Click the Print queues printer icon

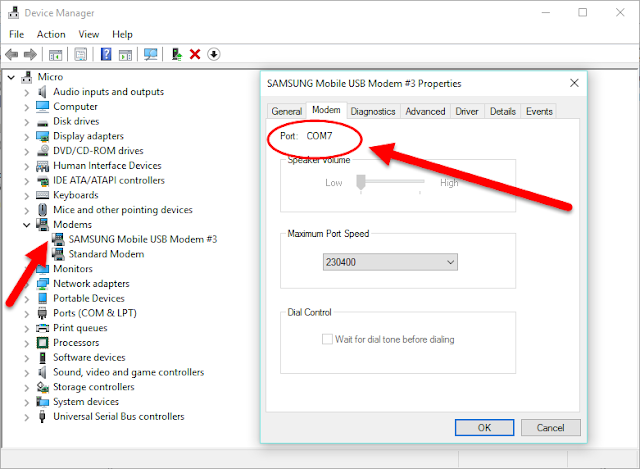point(42,328)
